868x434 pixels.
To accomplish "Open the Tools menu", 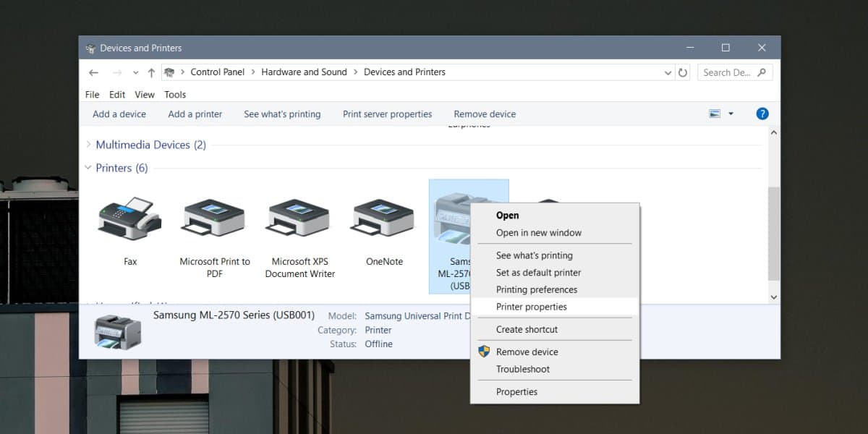I will coord(175,94).
